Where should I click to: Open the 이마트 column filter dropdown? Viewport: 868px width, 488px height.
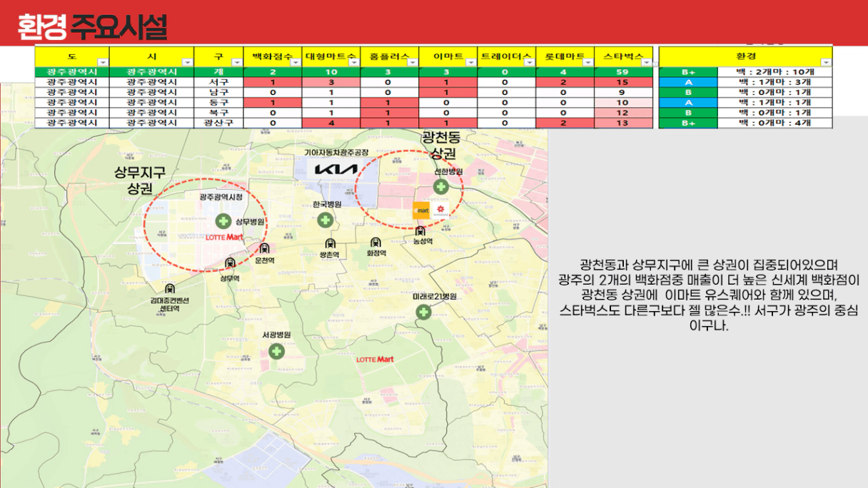point(471,63)
